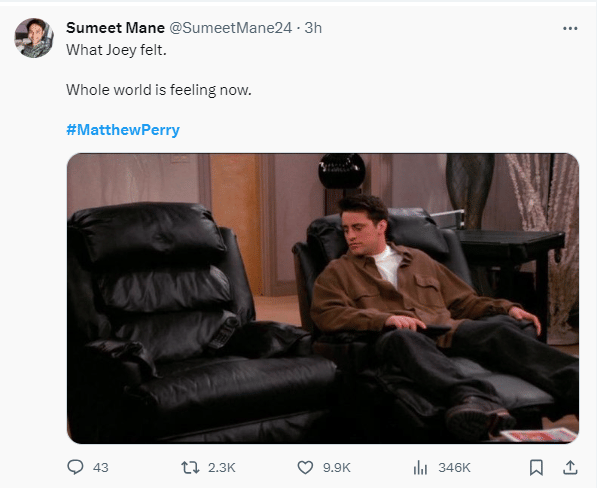The image size is (610, 488).
Task: Click the 2.3K reposts count
Action: tap(221, 467)
